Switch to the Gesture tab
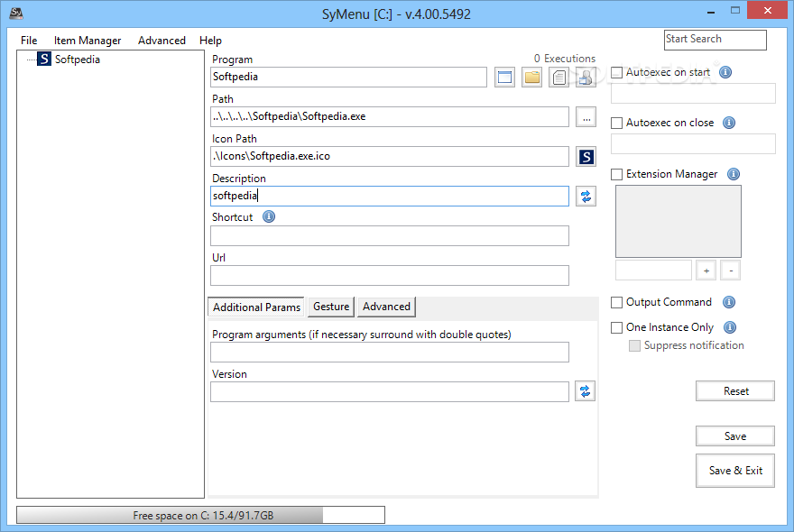The image size is (794, 532). (331, 307)
